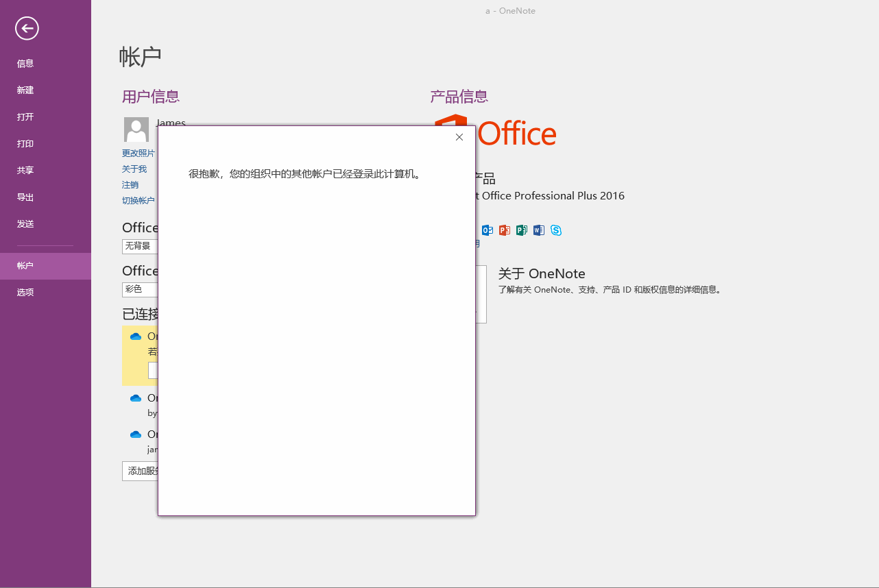Open the Office theme dropdown showing 彩色
The width and height of the screenshot is (879, 588).
140,289
